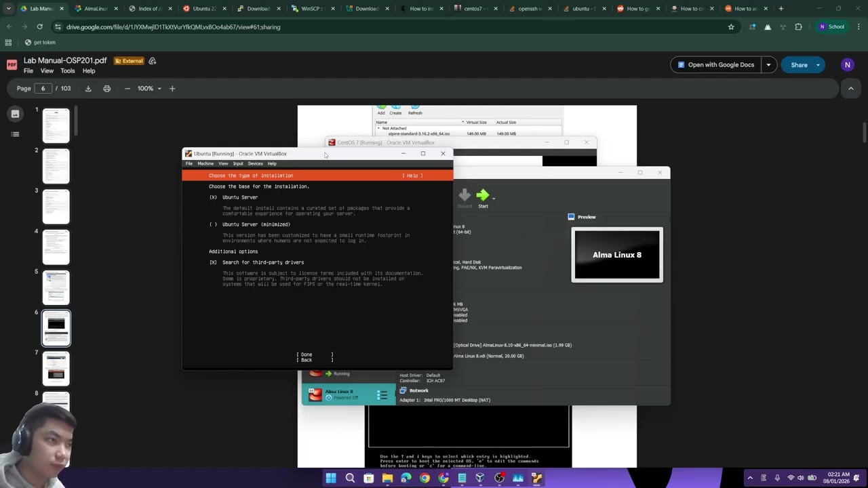The image size is (868, 488).
Task: Open File Explorer from the taskbar
Action: pyautogui.click(x=387, y=478)
